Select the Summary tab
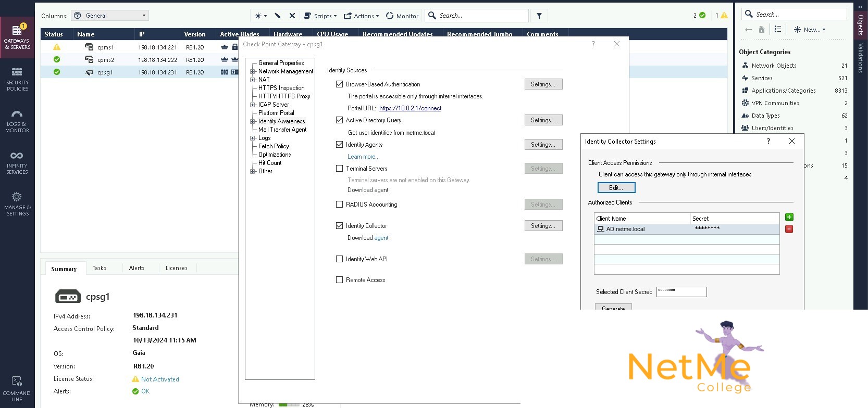Image resolution: width=868 pixels, height=408 pixels. (x=64, y=269)
